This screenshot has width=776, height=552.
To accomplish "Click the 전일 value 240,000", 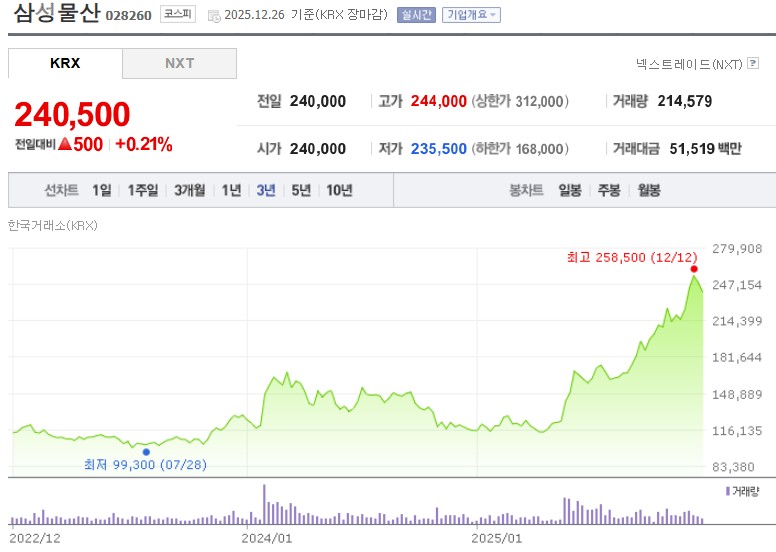I will [x=318, y=101].
